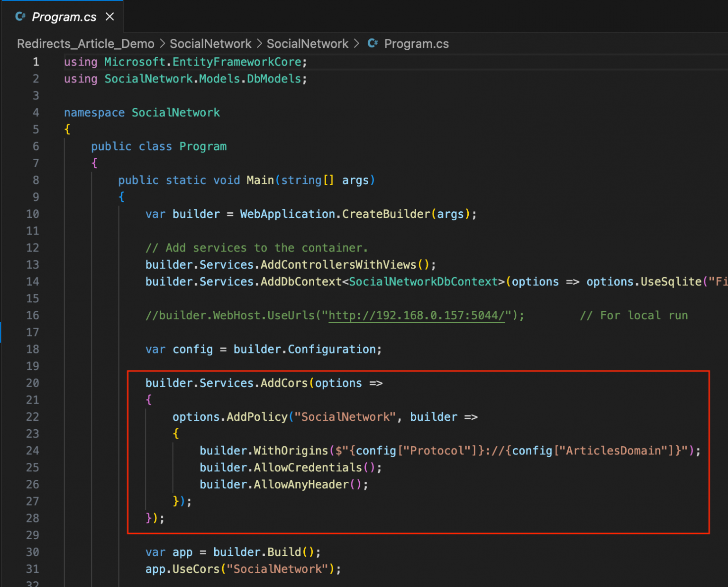Open the Program.cs breadcrumb entry
The height and width of the screenshot is (587, 728).
tap(416, 43)
